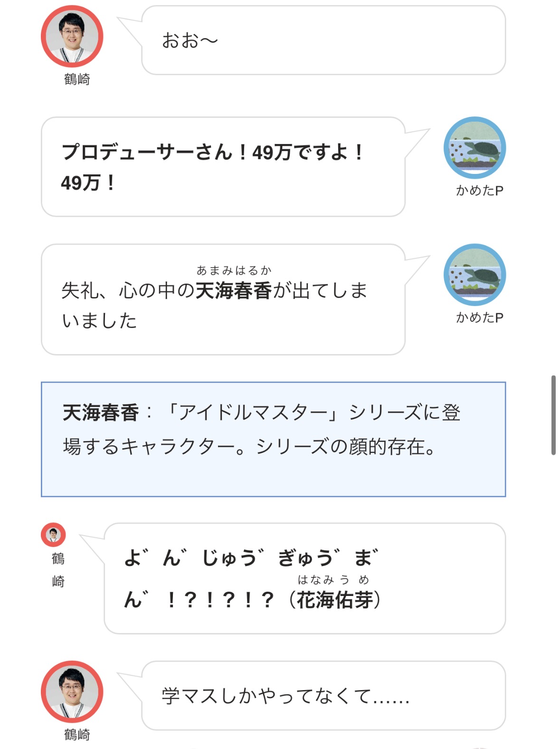The height and width of the screenshot is (749, 560).
Task: Click the はなみうめ furigana reading
Action: point(333,579)
